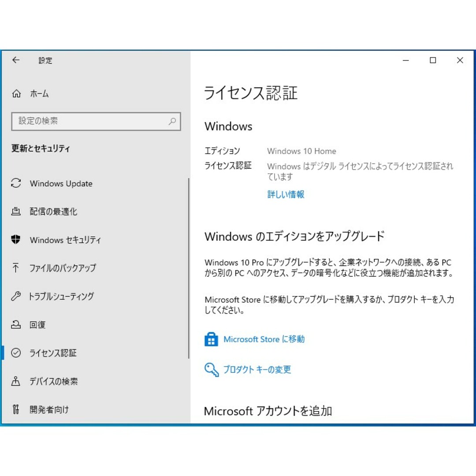Click the Microsoft Store bag icon
Image resolution: width=476 pixels, height=476 pixels.
coord(211,339)
